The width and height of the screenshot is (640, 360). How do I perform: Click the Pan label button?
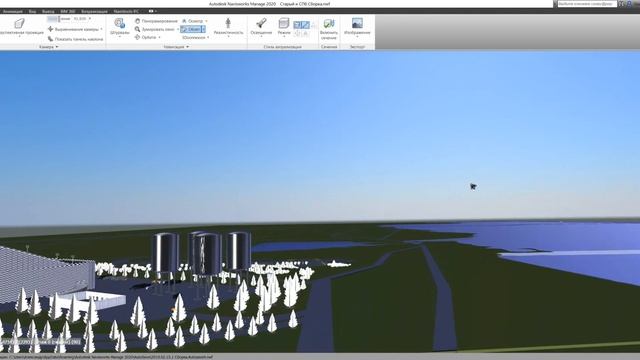[160, 21]
